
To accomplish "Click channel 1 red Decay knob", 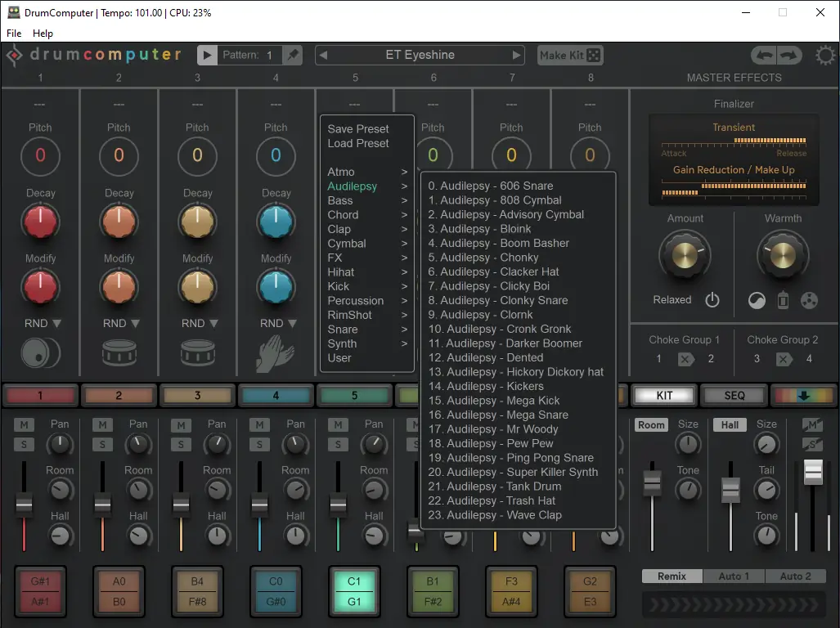I will pyautogui.click(x=40, y=222).
